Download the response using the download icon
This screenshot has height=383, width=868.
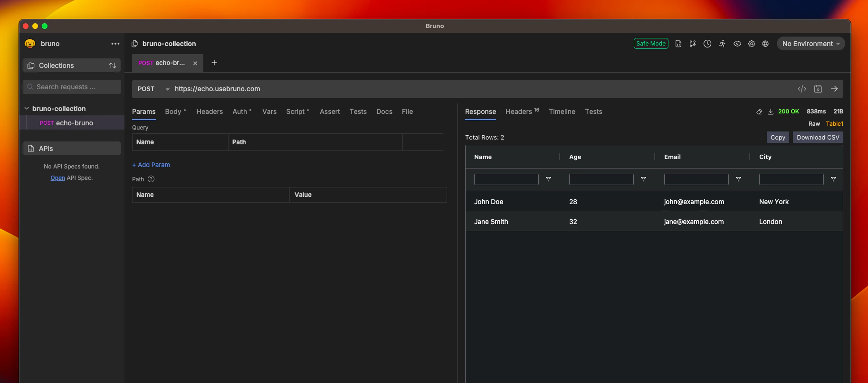click(x=771, y=112)
